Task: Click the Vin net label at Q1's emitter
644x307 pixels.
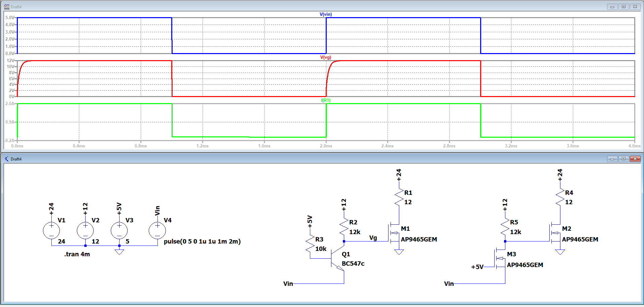Action: [288, 284]
